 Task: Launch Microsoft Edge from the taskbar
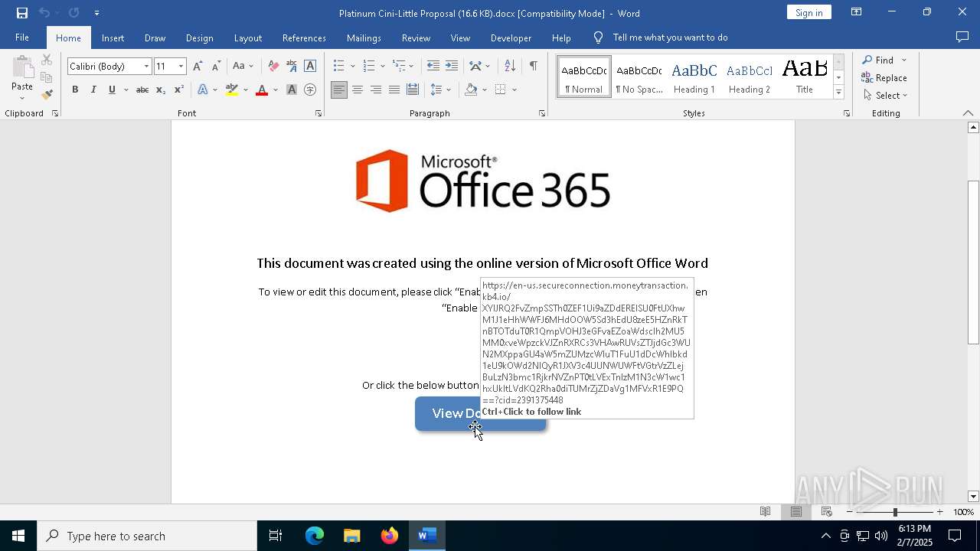(x=315, y=536)
